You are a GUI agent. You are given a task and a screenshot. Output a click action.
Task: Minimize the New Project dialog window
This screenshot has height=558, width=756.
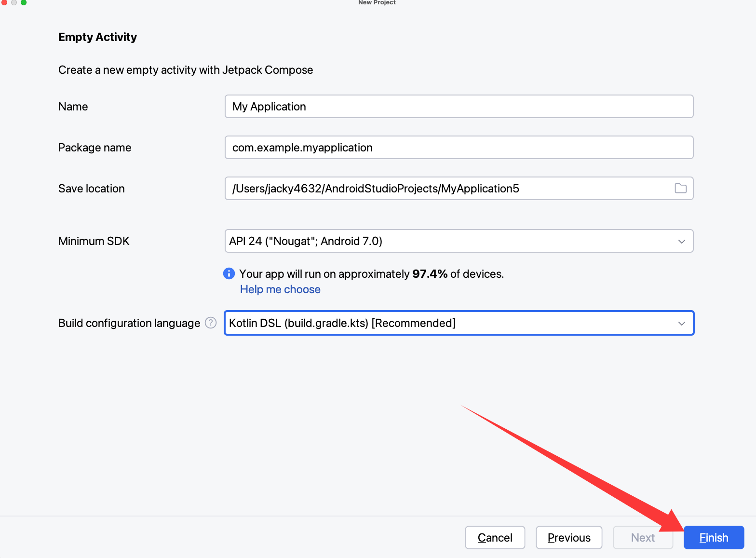14,2
